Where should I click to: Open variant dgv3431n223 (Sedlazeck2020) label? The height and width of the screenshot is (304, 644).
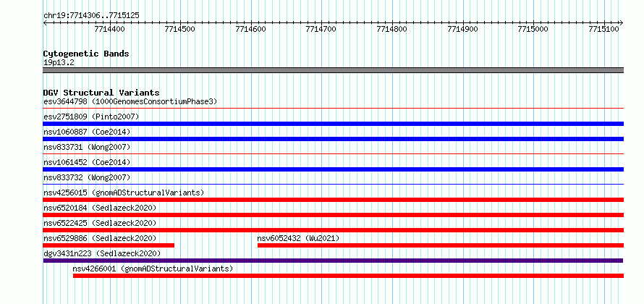click(102, 253)
